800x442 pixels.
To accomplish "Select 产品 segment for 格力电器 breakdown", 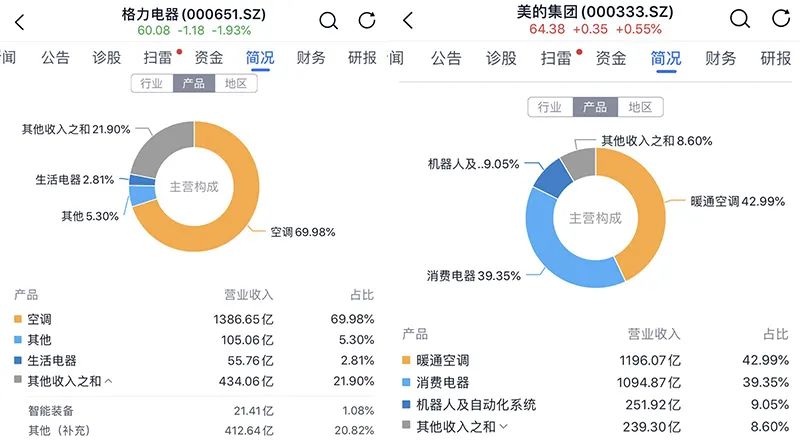I will (x=194, y=83).
